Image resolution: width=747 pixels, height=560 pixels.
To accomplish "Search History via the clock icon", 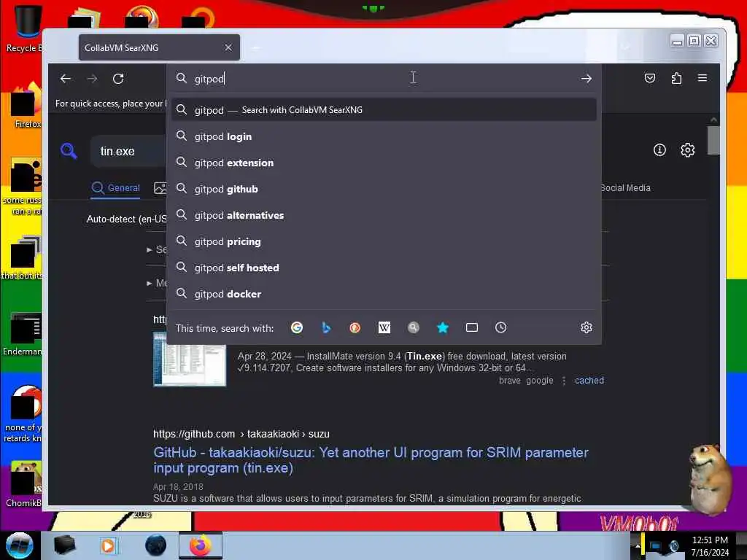I will [500, 327].
